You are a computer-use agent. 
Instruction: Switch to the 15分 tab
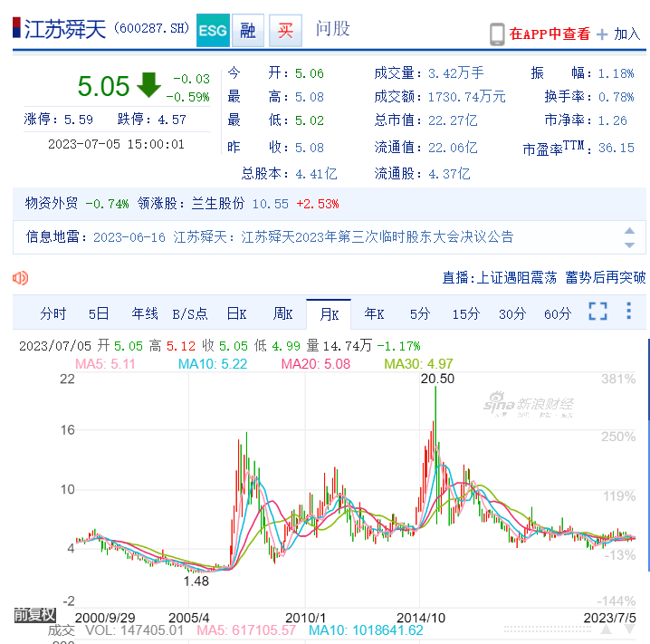coord(466,313)
